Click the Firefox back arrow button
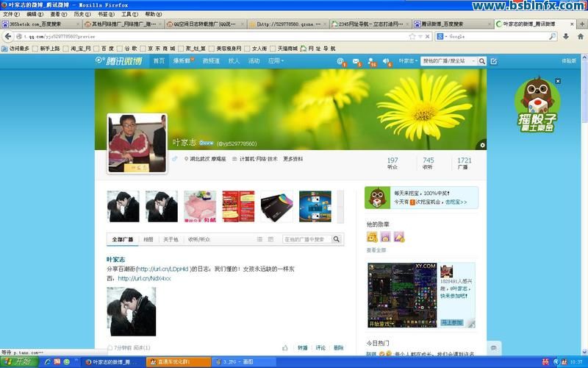This screenshot has width=588, height=368. pyautogui.click(x=8, y=36)
